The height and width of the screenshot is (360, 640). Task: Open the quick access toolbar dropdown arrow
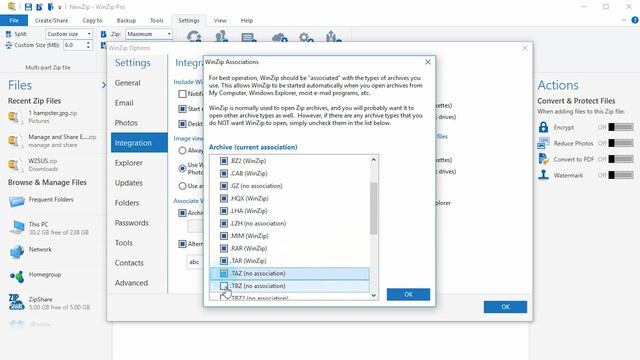tap(60, 7)
